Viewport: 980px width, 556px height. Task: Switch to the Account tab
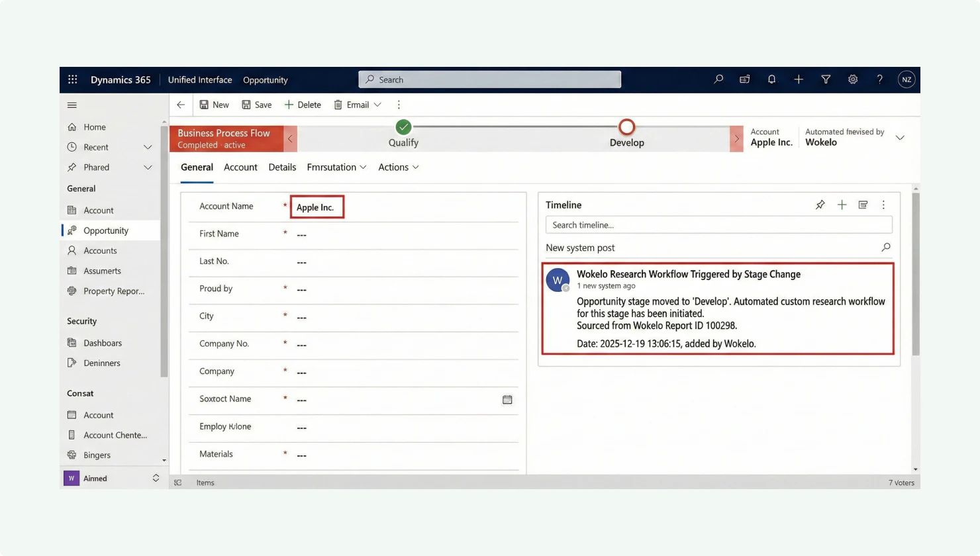point(240,167)
